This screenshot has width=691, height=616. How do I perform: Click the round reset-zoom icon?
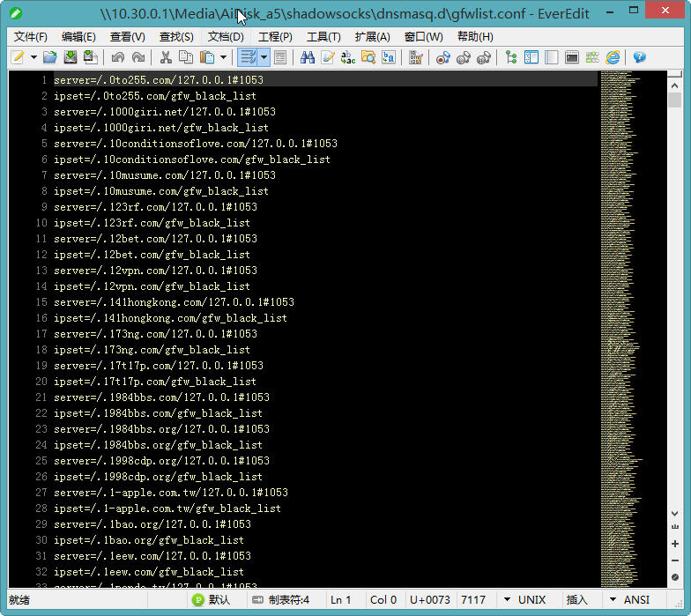point(675,576)
